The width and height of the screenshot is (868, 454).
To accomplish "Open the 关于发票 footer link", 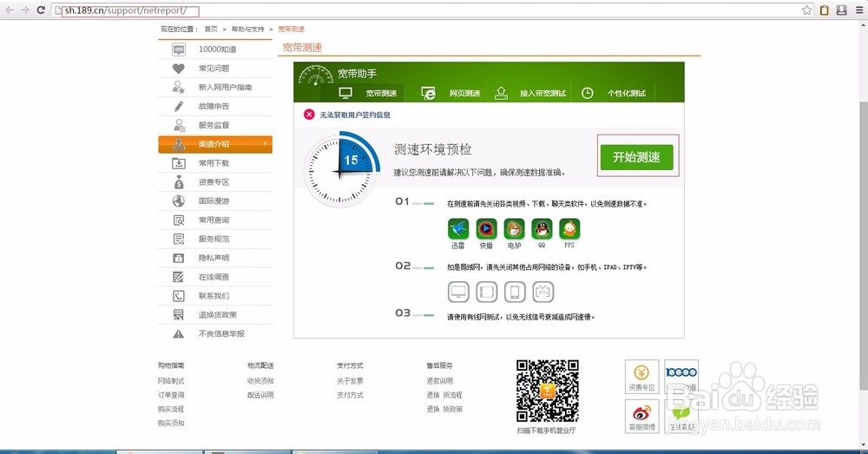I will (351, 381).
